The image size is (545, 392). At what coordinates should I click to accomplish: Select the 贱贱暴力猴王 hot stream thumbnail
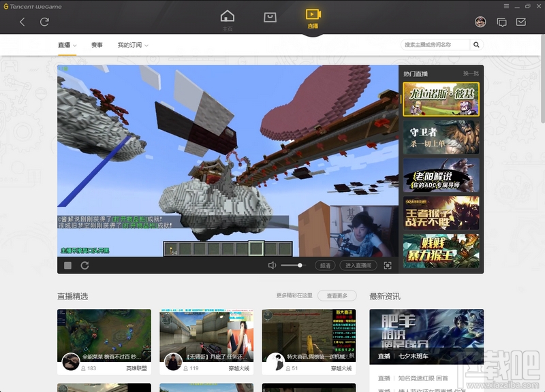click(x=441, y=251)
